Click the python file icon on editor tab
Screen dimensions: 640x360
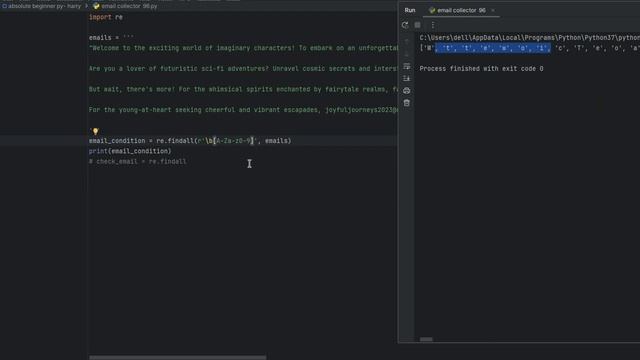tap(96, 6)
